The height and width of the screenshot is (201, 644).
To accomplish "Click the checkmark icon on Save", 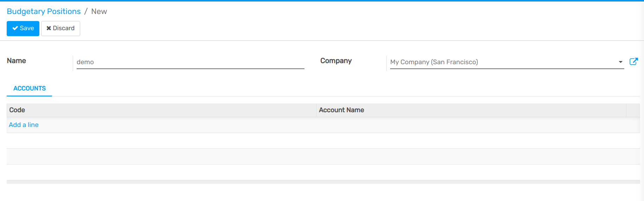I will pyautogui.click(x=15, y=28).
